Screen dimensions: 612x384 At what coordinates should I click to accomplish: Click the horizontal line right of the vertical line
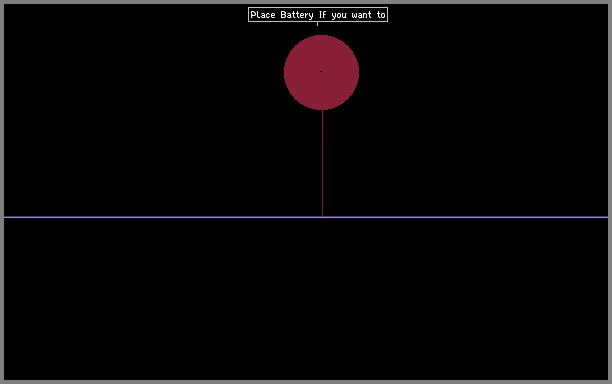point(466,217)
